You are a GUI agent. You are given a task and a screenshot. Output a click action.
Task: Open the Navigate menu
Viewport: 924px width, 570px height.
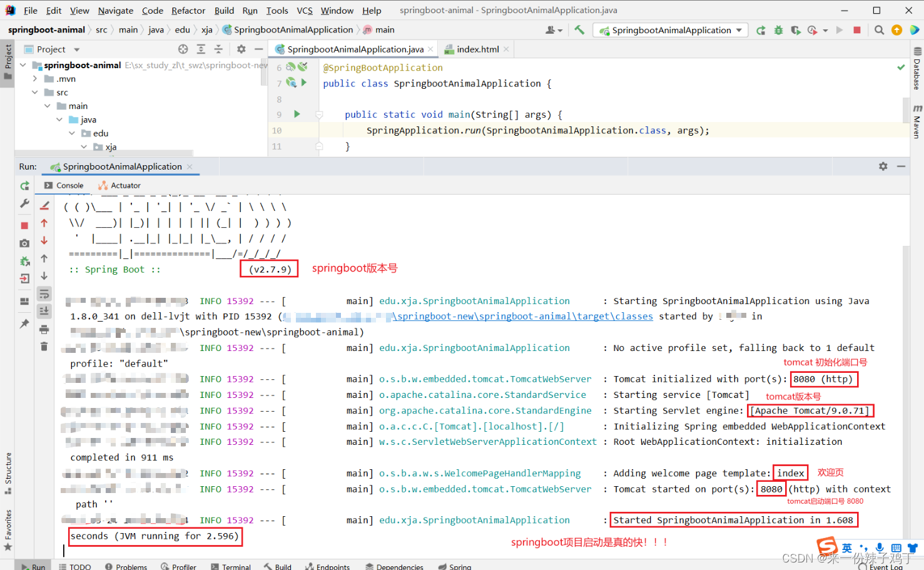116,11
